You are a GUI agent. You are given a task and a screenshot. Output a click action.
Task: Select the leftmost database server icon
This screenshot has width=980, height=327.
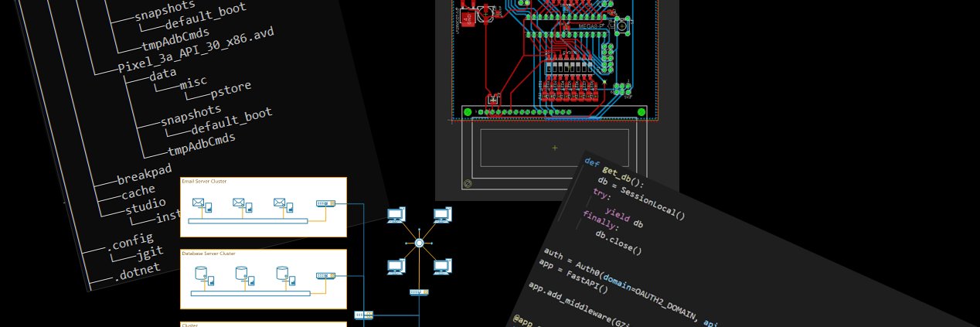[203, 274]
